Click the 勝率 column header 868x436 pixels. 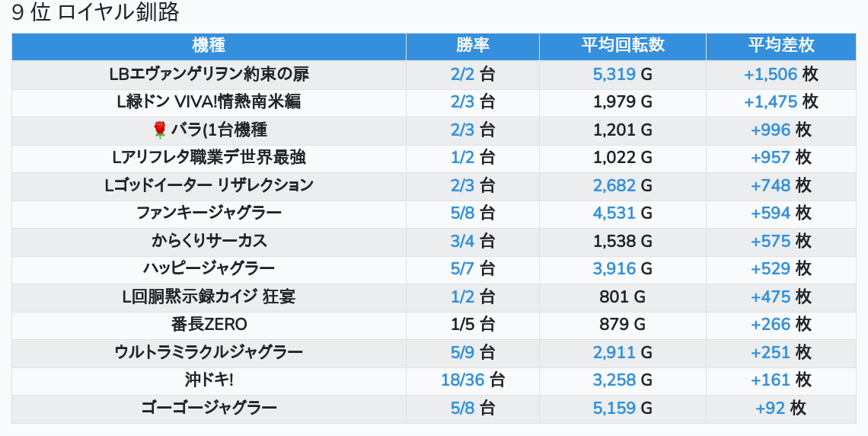coord(472,46)
